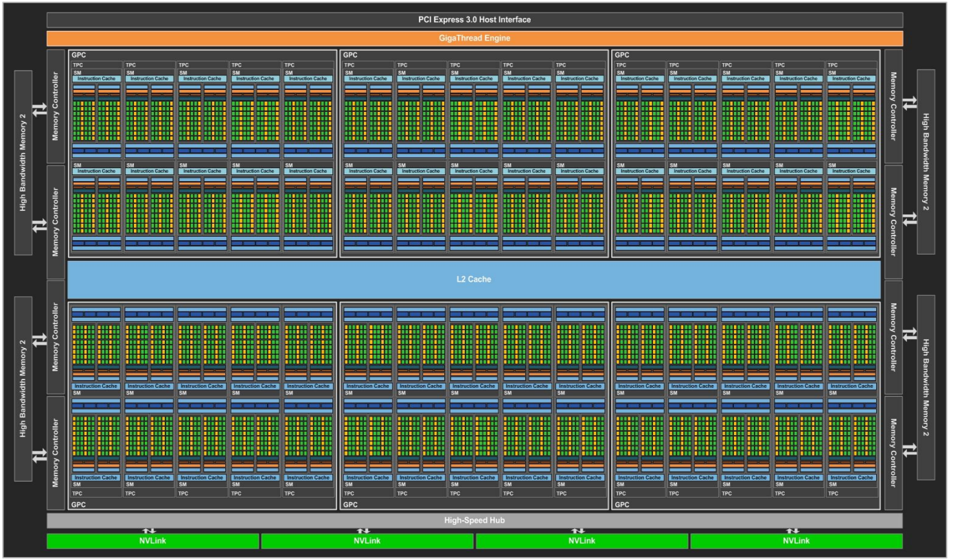Click arrows icon above the rightmost NVLink
953x560 pixels.
(793, 530)
